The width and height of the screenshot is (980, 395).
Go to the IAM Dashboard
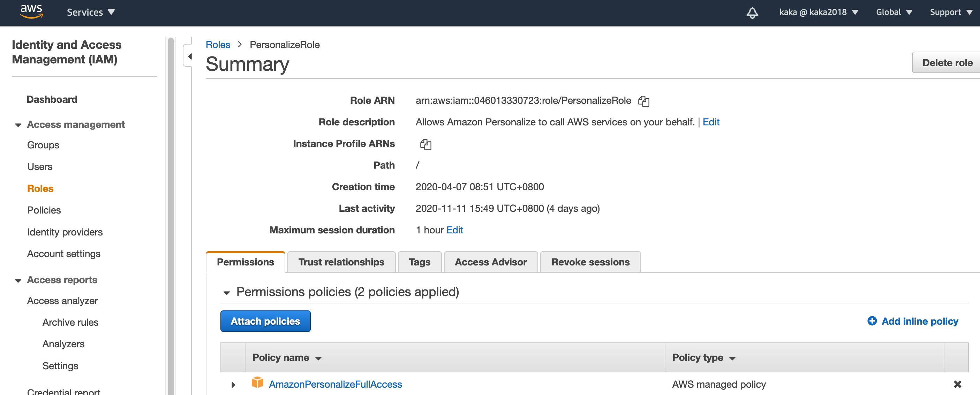(52, 100)
